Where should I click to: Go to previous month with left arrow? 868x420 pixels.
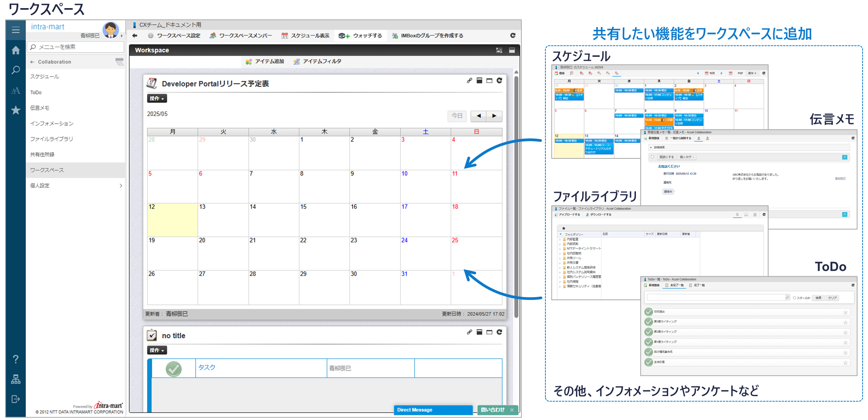point(478,116)
